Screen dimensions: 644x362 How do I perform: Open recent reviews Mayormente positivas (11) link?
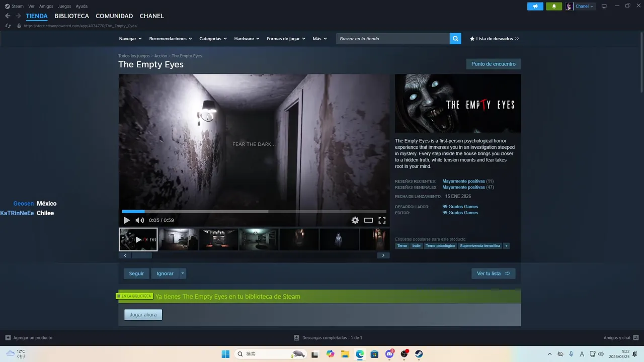pyautogui.click(x=468, y=181)
